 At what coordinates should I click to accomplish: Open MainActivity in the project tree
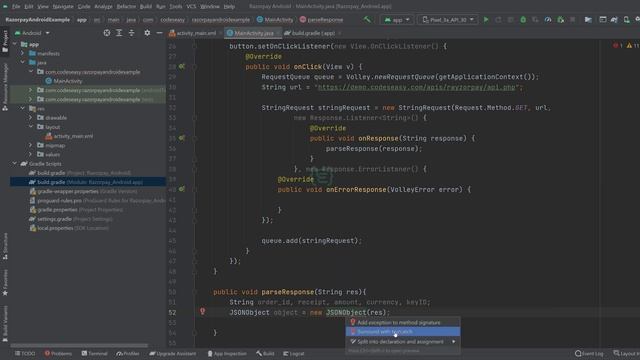(x=64, y=81)
